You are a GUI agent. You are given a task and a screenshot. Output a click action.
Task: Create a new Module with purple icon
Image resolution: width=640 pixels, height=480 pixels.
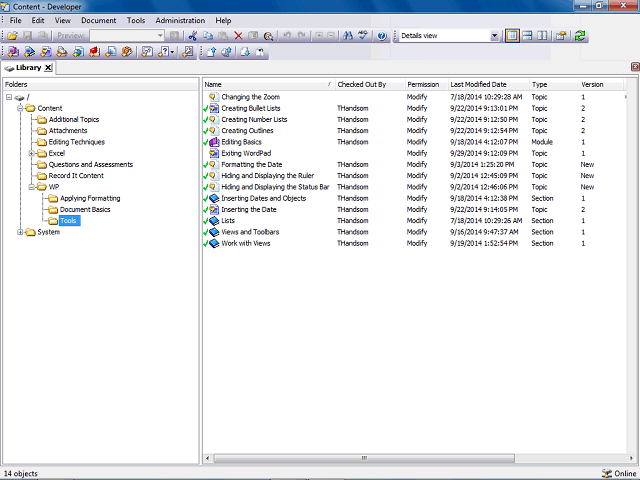(13, 52)
